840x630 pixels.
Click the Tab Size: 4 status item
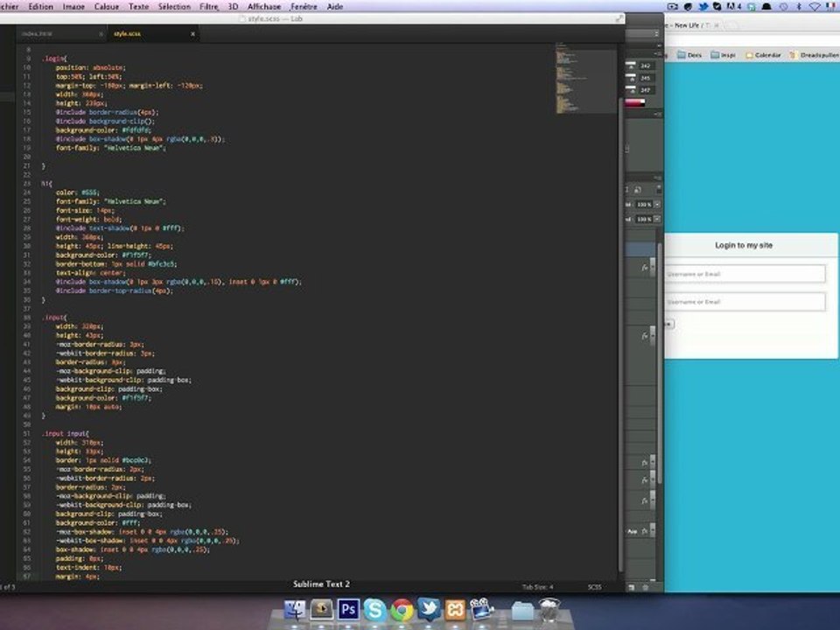tap(537, 587)
